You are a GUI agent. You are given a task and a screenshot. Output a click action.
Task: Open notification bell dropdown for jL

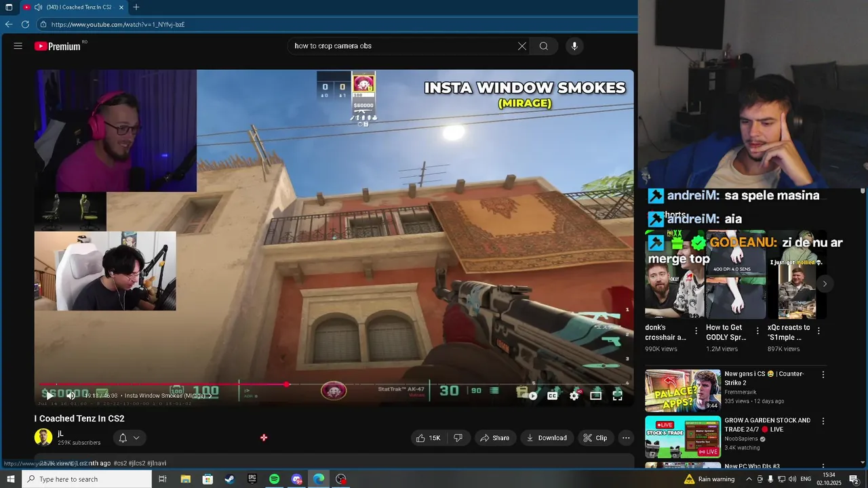click(129, 438)
